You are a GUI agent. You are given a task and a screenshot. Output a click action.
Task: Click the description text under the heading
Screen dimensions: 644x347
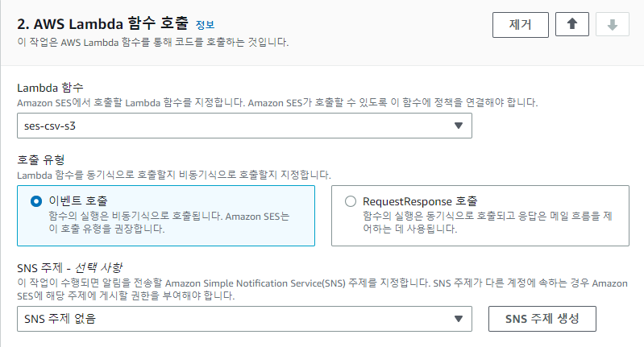click(152, 42)
